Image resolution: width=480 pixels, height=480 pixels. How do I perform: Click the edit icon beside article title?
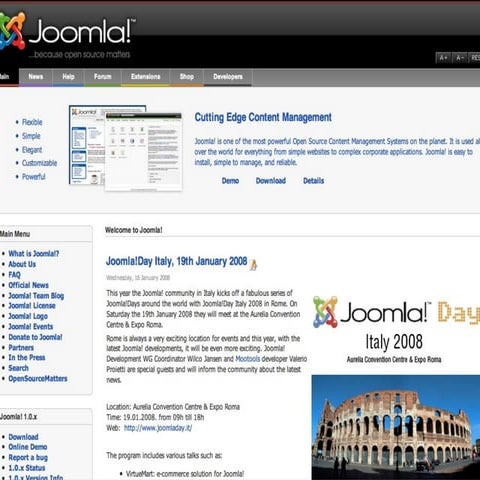[253, 265]
